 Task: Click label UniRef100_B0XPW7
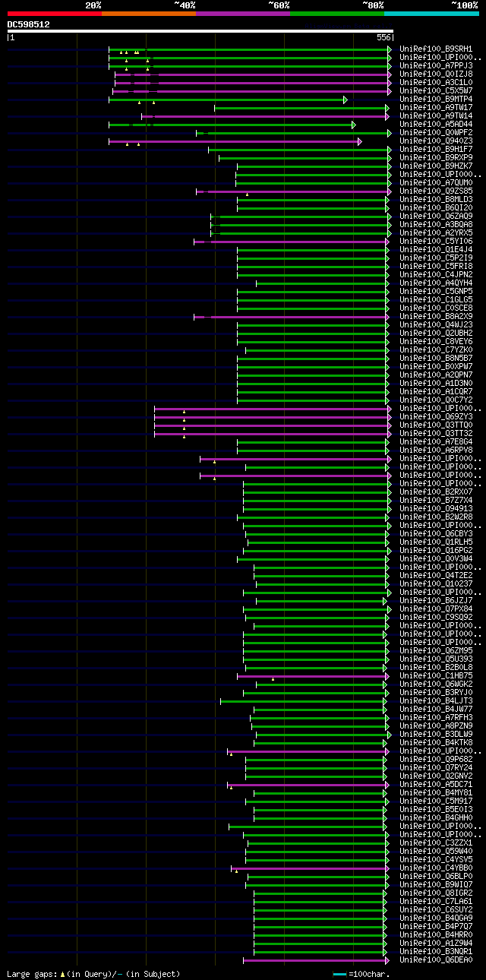pos(436,367)
